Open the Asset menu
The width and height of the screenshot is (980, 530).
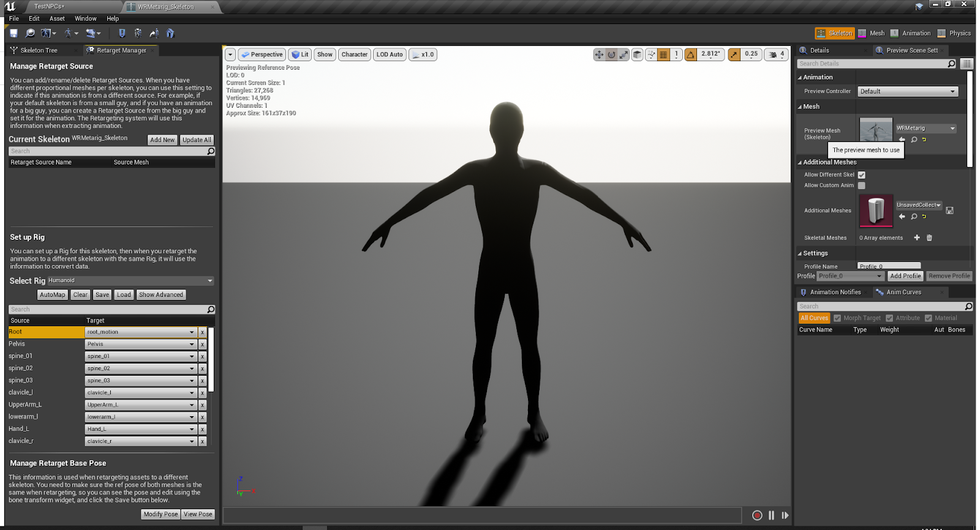click(57, 18)
